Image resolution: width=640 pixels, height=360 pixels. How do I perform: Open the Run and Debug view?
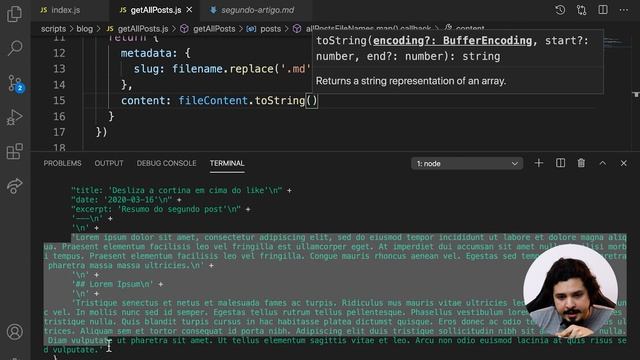15,118
